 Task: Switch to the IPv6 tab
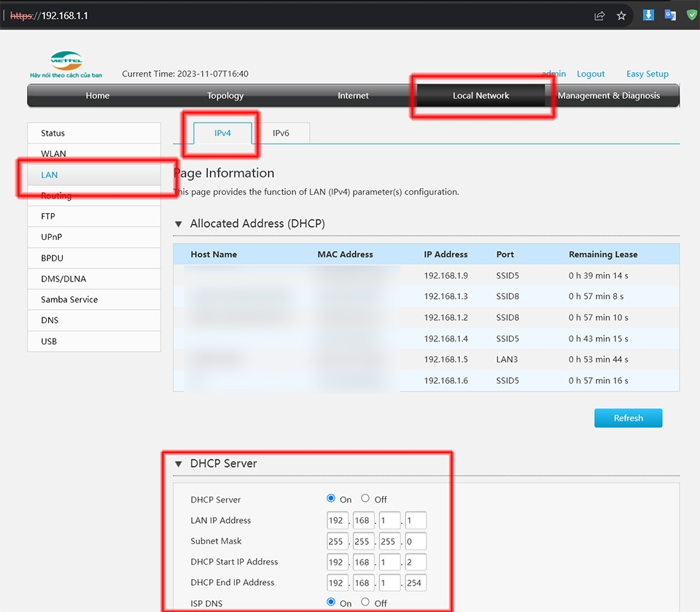pyautogui.click(x=281, y=133)
